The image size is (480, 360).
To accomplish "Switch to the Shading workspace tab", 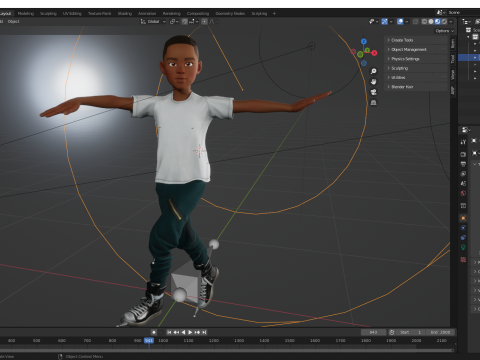I will tap(125, 13).
